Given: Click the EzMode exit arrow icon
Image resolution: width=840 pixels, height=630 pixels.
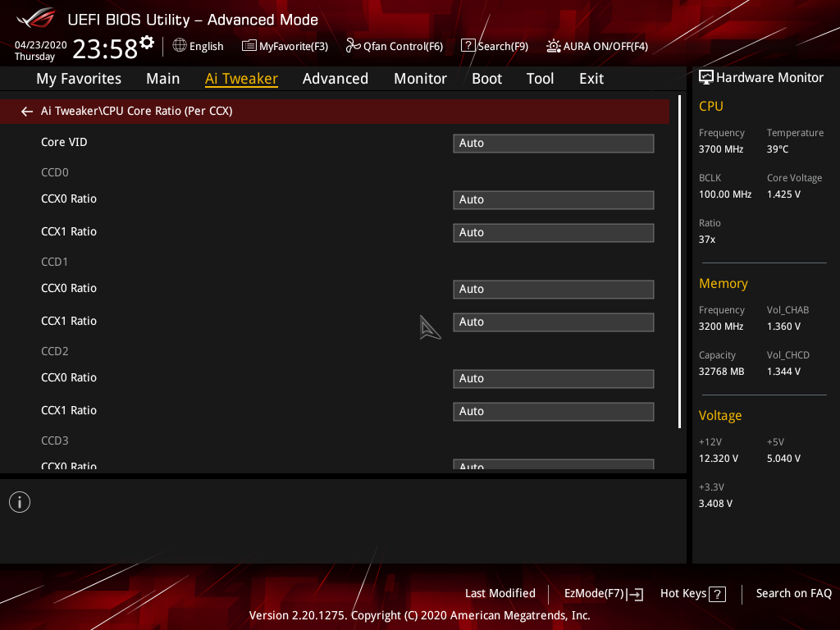Looking at the screenshot, I should [636, 594].
